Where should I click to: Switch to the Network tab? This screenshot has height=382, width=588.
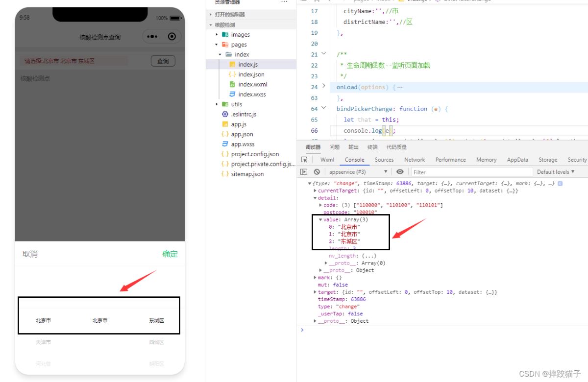[x=415, y=160]
